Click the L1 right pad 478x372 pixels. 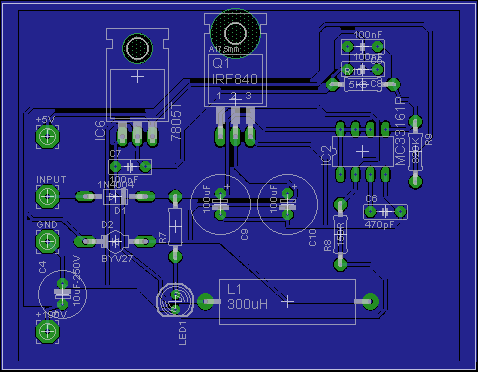[370, 302]
